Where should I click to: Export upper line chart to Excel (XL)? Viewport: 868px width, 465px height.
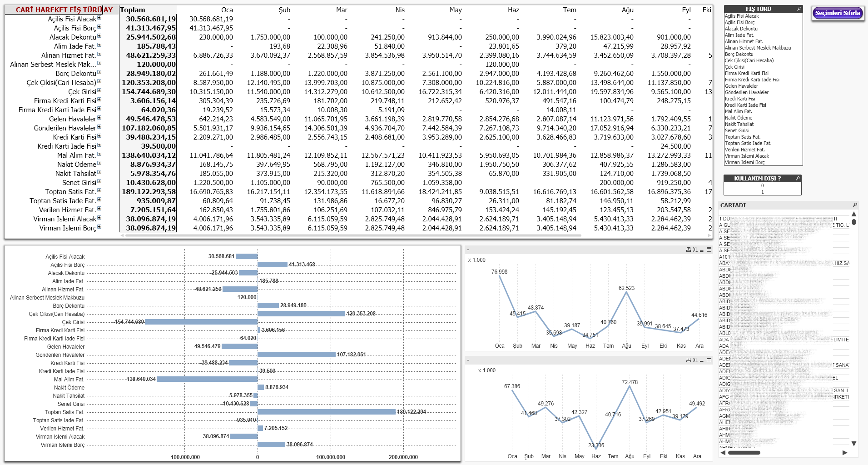pyautogui.click(x=695, y=250)
